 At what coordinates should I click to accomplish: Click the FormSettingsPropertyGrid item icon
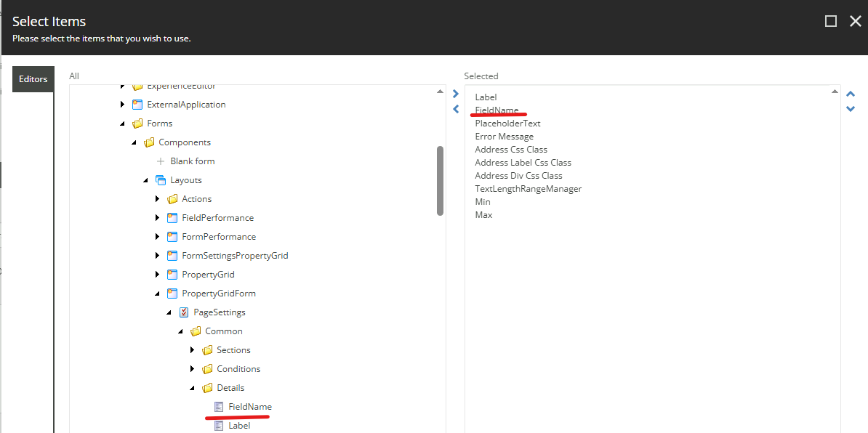click(x=172, y=256)
